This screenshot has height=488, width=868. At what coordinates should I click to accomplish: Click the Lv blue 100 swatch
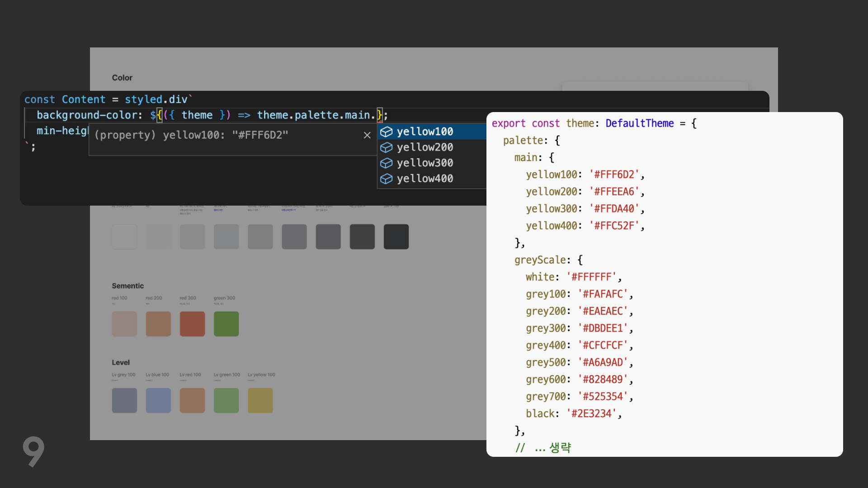tap(158, 400)
